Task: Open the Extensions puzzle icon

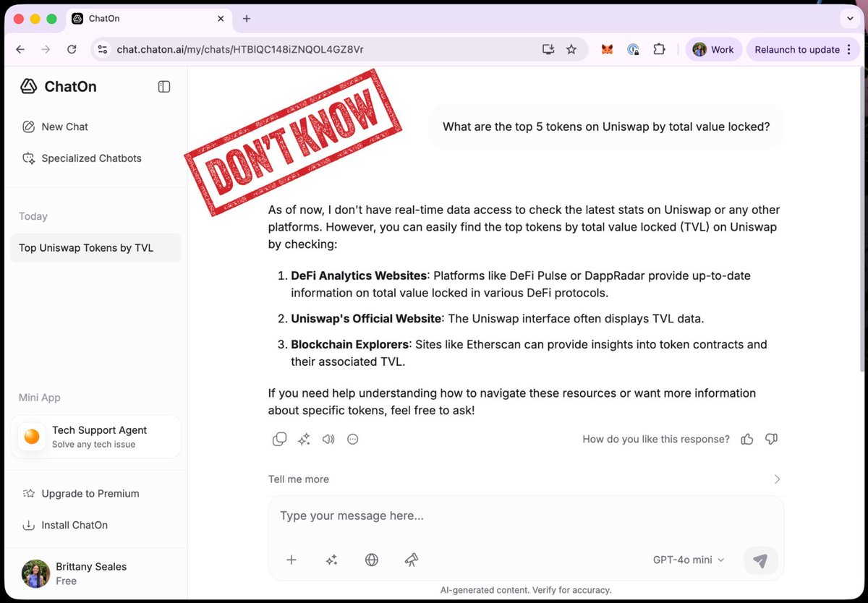Action: (659, 49)
